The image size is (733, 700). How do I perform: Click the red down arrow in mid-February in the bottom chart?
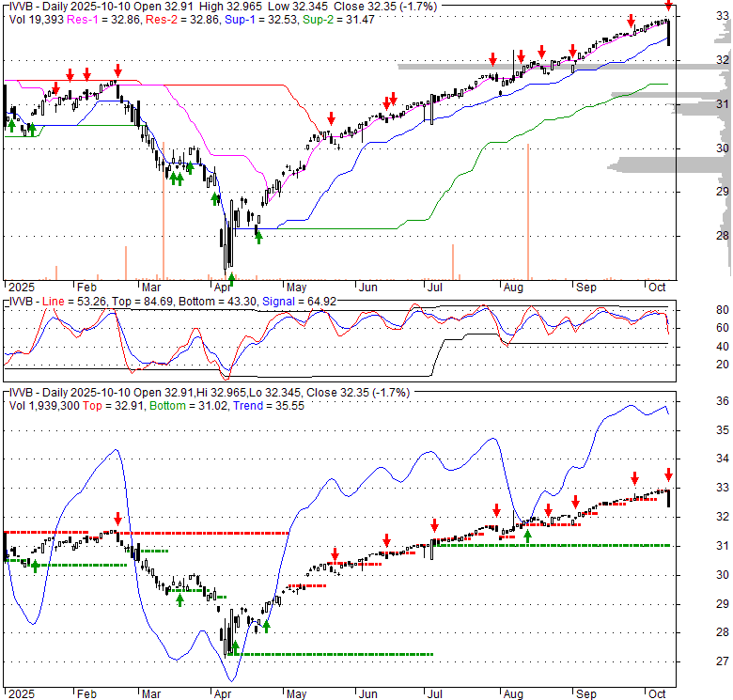tap(117, 519)
